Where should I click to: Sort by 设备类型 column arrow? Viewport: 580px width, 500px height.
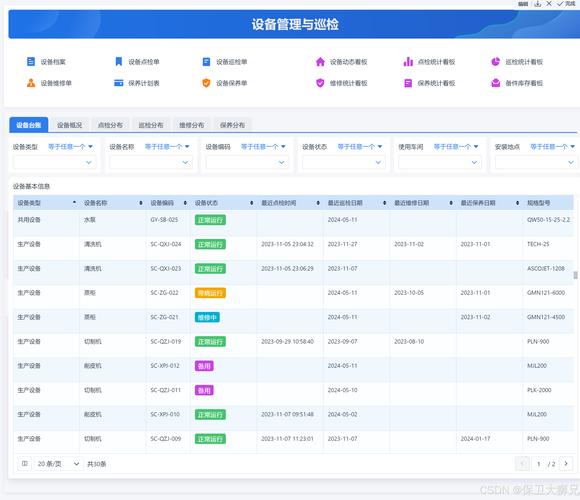point(74,203)
